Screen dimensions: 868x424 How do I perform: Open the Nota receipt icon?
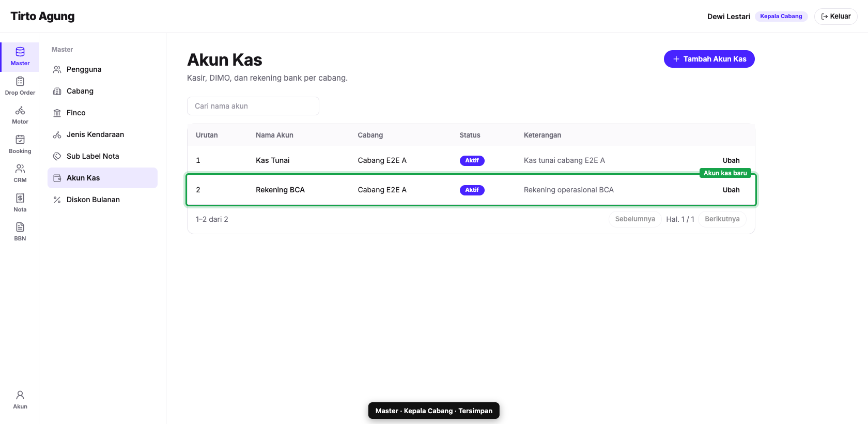20,198
